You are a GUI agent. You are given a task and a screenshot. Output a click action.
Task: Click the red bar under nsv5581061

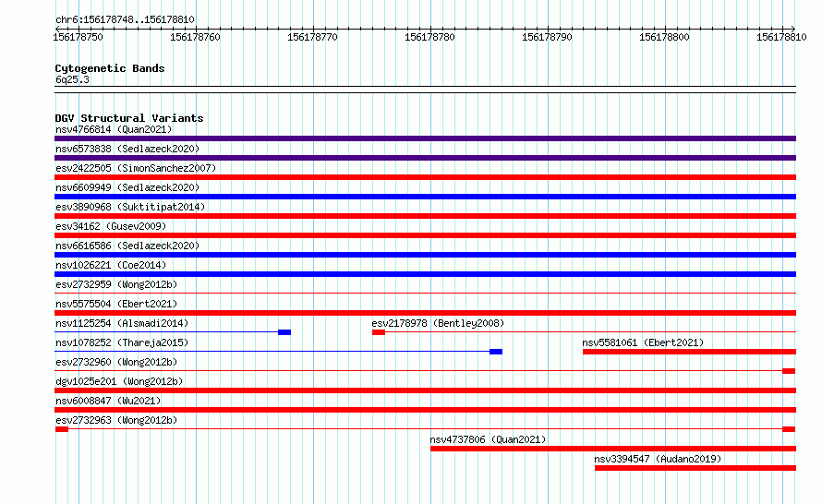689,352
